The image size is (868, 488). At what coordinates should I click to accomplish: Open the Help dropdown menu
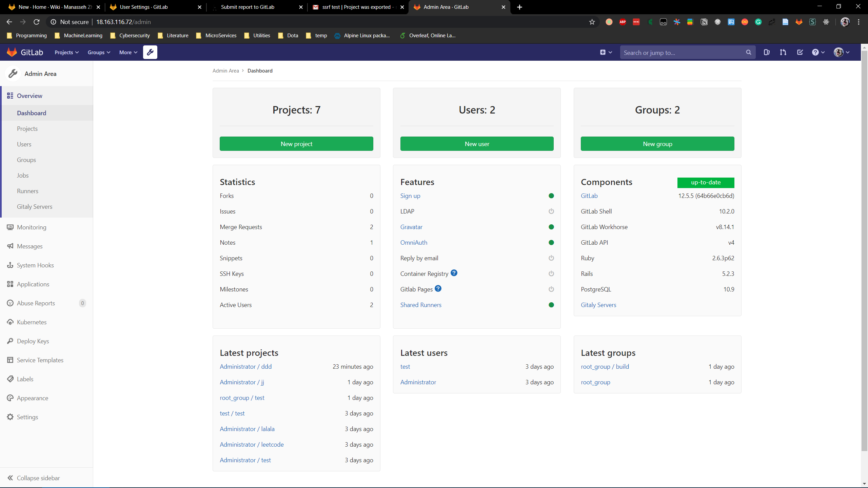[818, 52]
